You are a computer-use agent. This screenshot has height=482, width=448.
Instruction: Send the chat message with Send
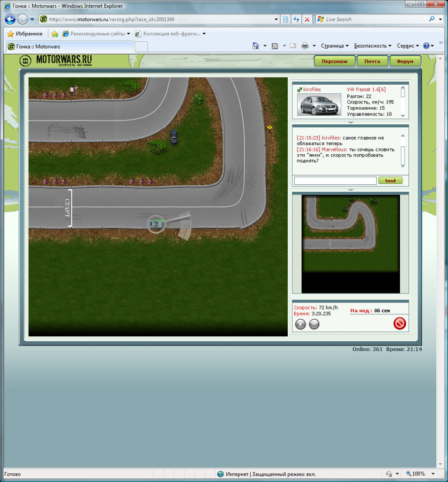click(390, 180)
